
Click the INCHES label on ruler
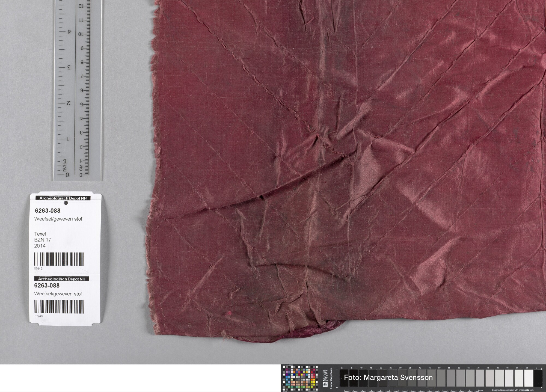pos(64,165)
